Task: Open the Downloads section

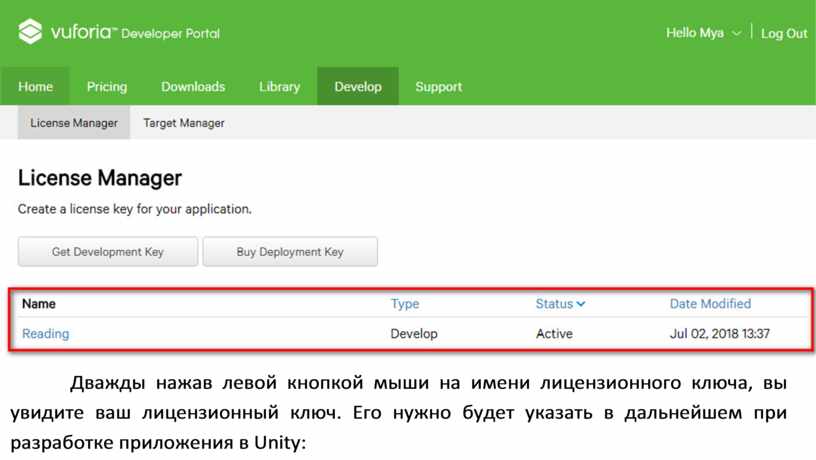Action: pyautogui.click(x=193, y=86)
